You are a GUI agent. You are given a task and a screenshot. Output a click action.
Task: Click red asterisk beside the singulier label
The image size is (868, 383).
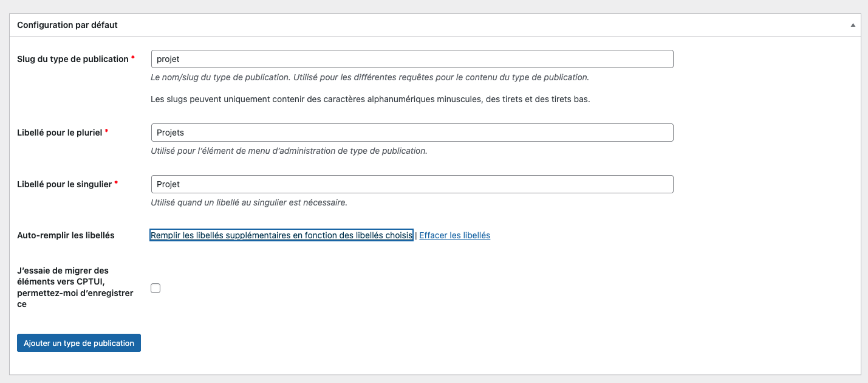(x=116, y=184)
